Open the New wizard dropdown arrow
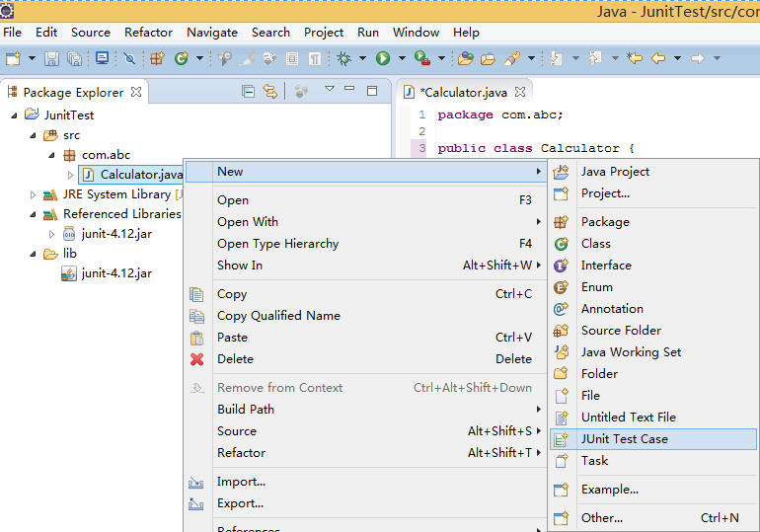Screen dimensions: 760x532 coord(32,58)
